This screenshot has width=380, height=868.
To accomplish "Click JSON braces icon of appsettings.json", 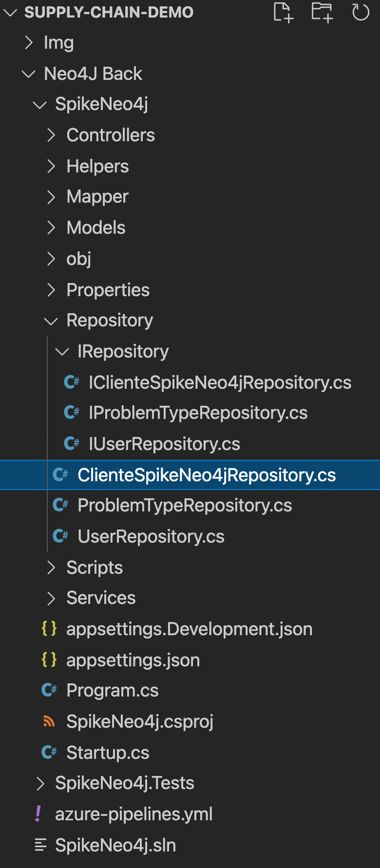I will point(49,660).
